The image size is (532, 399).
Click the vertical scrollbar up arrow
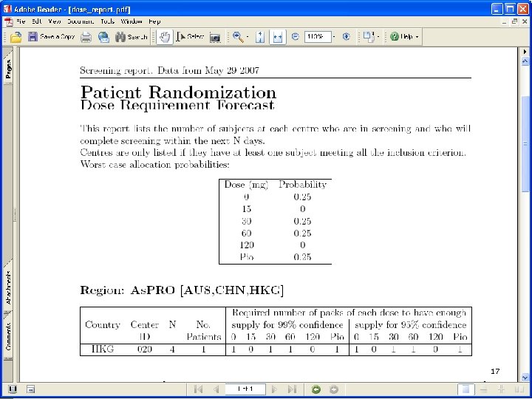click(525, 61)
